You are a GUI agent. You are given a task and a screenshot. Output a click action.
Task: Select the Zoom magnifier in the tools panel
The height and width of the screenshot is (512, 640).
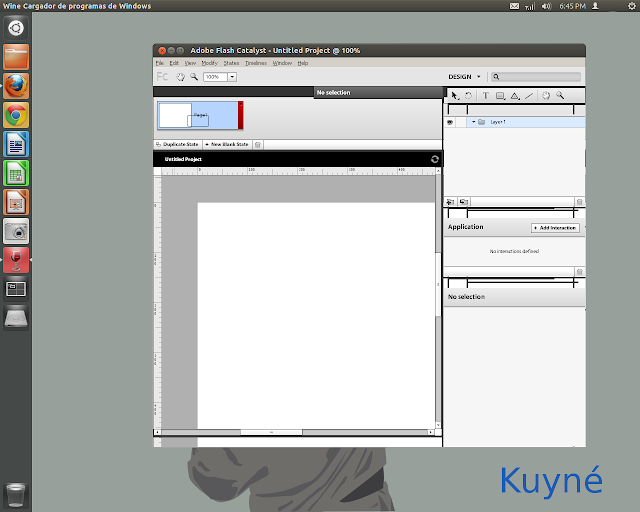(x=560, y=96)
